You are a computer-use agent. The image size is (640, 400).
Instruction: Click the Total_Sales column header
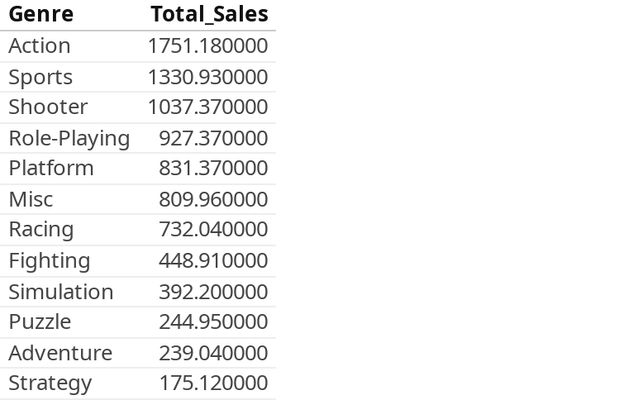click(209, 14)
